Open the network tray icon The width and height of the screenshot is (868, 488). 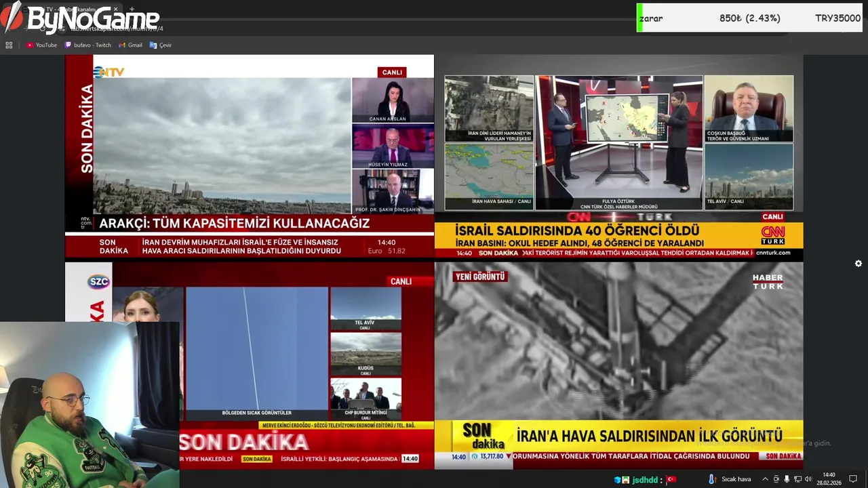coord(797,479)
